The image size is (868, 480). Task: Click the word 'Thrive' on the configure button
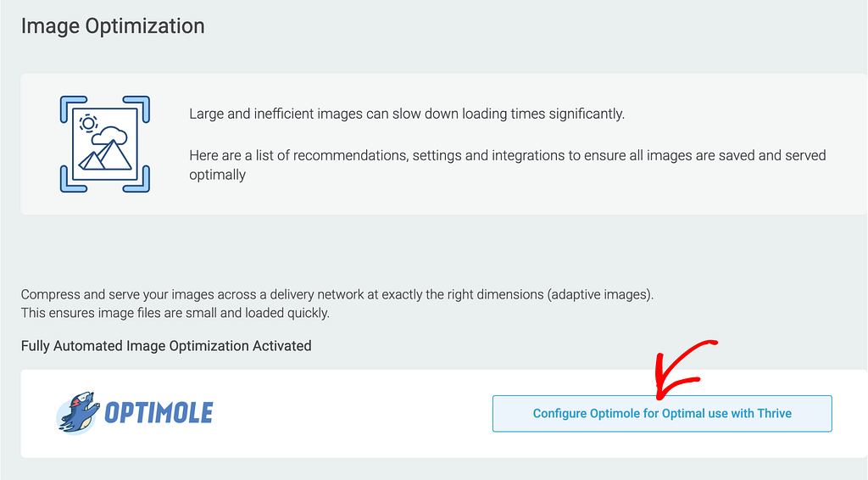pyautogui.click(x=774, y=414)
